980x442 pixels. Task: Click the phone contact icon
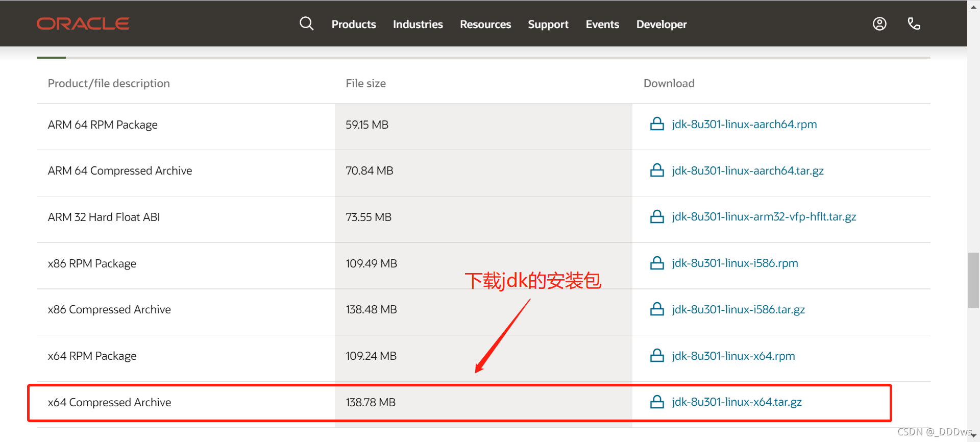914,23
